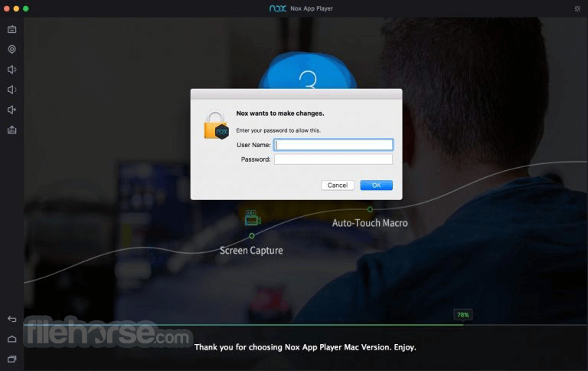Open the share/export tray icon
Image resolution: width=588 pixels, height=371 pixels.
tap(12, 130)
